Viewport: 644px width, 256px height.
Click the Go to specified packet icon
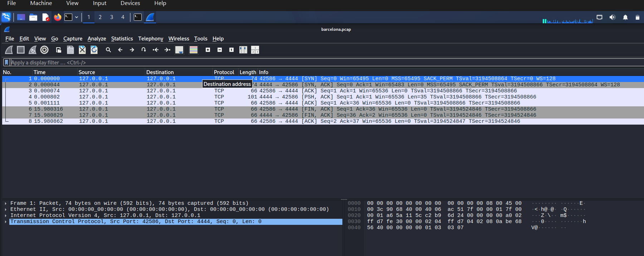pos(144,50)
